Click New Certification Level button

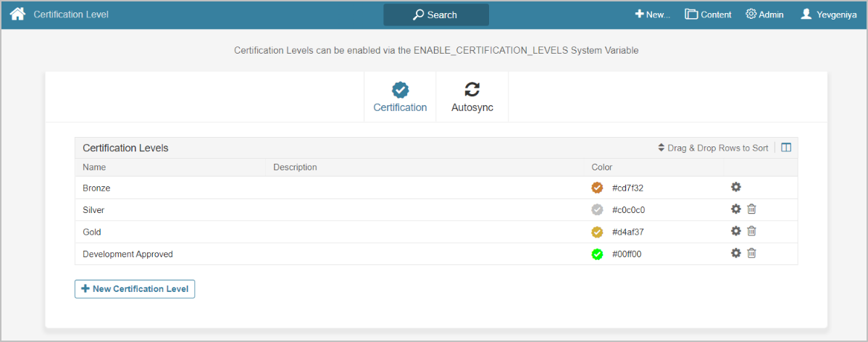point(135,289)
